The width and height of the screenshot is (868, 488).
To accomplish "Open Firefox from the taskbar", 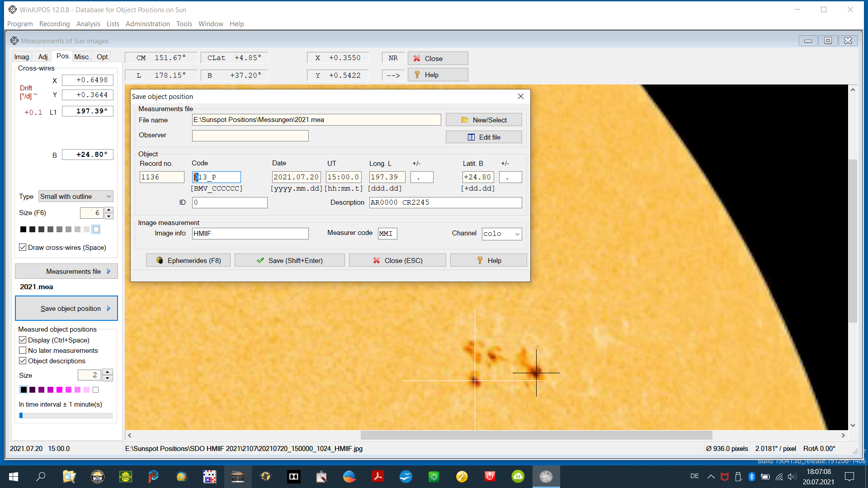I will click(181, 476).
